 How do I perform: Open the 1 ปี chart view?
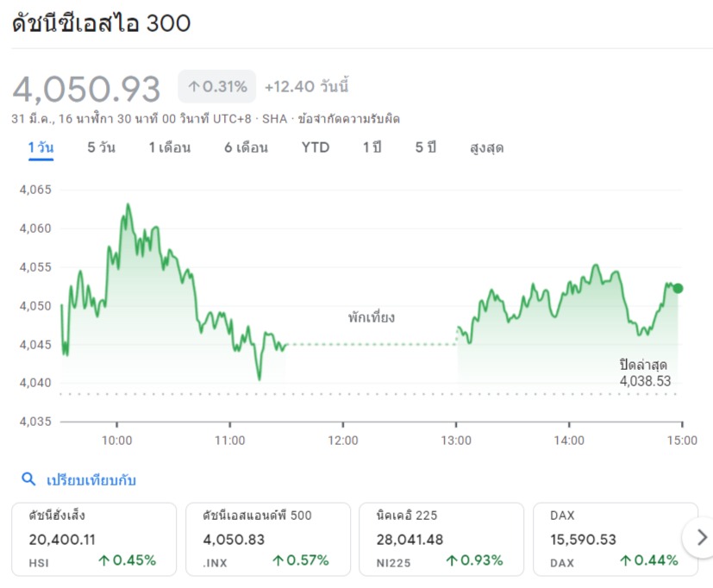coord(372,147)
